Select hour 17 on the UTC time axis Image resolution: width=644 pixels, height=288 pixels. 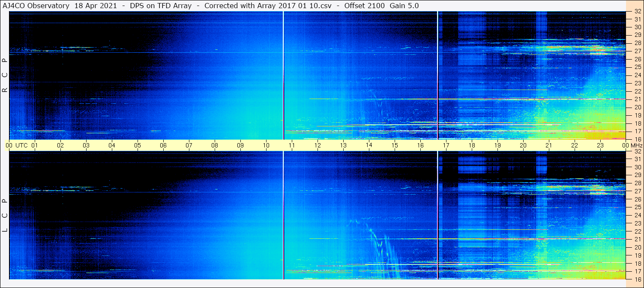(446, 145)
